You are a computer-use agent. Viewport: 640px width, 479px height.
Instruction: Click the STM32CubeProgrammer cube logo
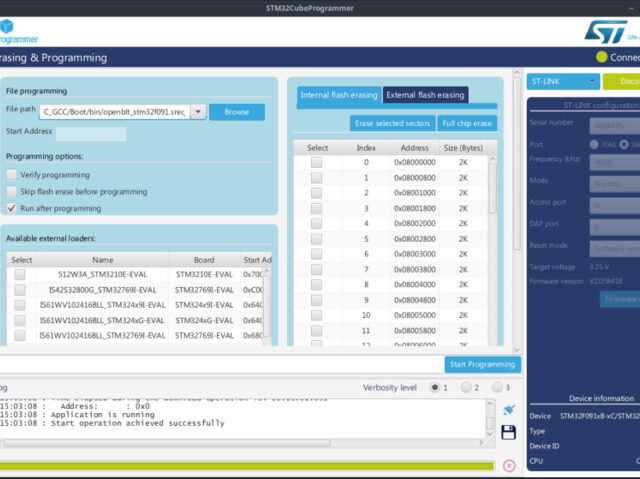(5, 26)
